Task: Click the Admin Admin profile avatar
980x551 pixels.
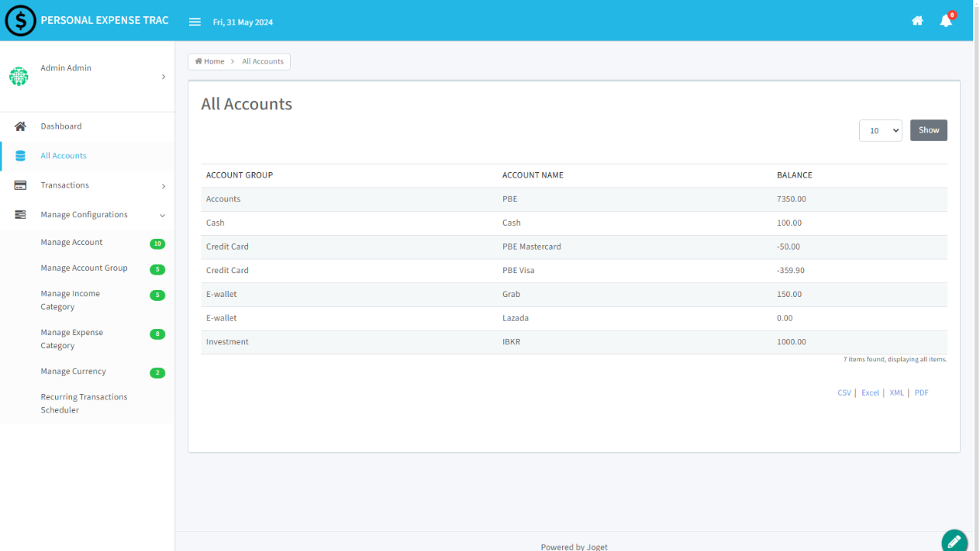Action: 18,77
